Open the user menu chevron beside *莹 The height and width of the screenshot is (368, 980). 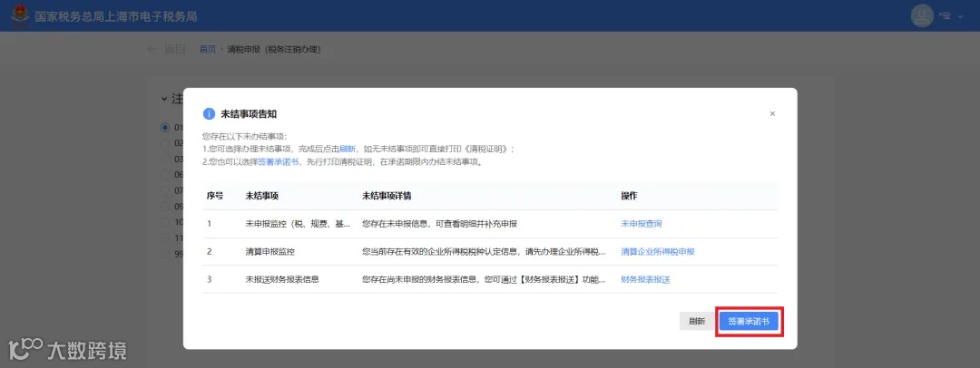pyautogui.click(x=961, y=16)
